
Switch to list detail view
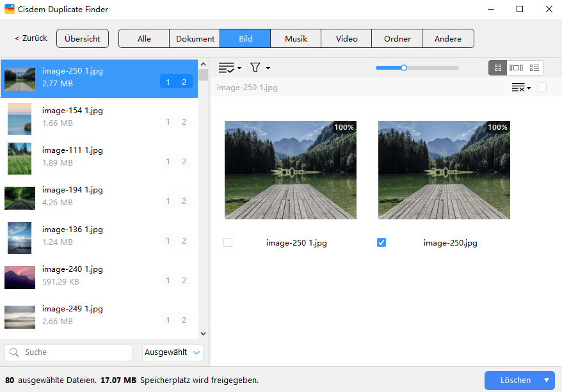click(x=534, y=68)
